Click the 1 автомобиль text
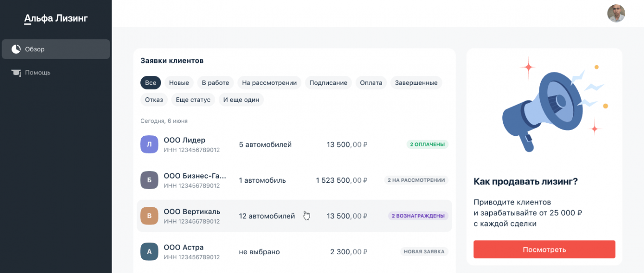This screenshot has height=273, width=644. [x=262, y=180]
